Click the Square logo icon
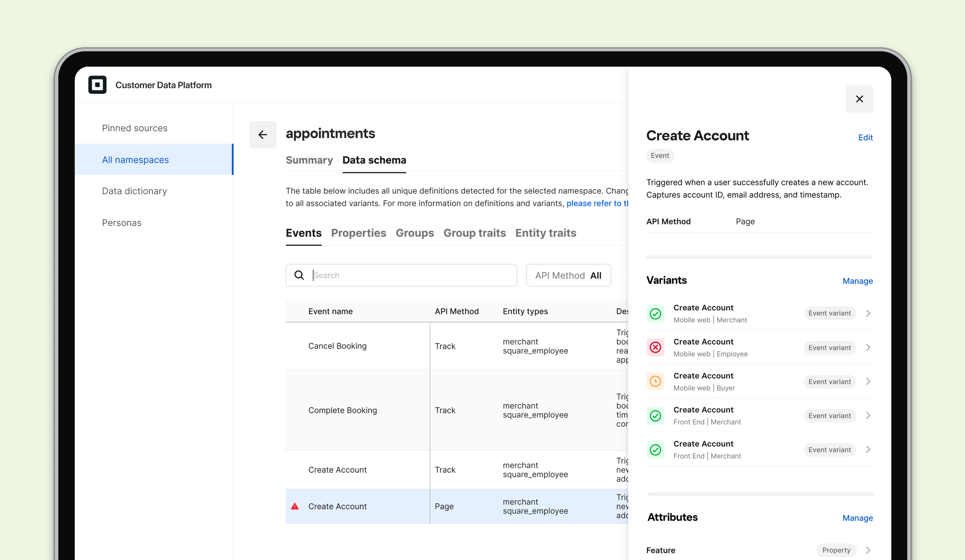 97,85
